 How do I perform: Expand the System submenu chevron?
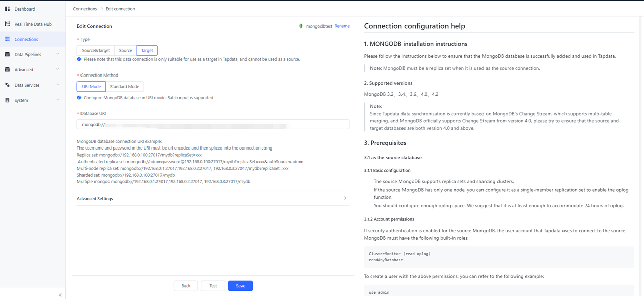coord(58,100)
